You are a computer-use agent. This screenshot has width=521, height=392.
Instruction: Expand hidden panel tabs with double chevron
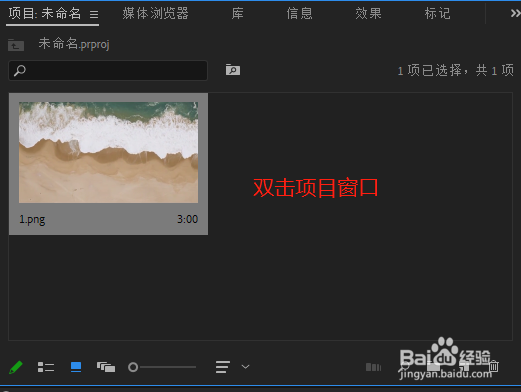point(515,13)
